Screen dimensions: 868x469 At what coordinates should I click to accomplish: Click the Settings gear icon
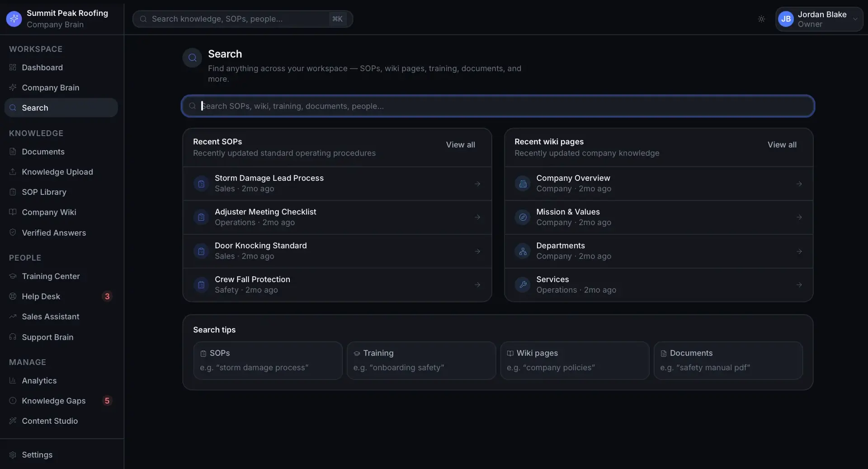click(13, 455)
